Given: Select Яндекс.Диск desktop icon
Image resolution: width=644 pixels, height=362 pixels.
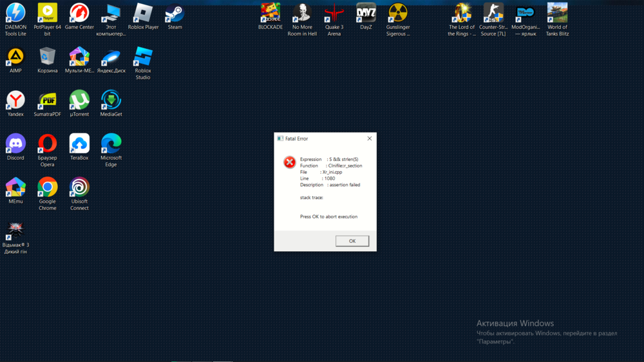Looking at the screenshot, I should coord(111,60).
